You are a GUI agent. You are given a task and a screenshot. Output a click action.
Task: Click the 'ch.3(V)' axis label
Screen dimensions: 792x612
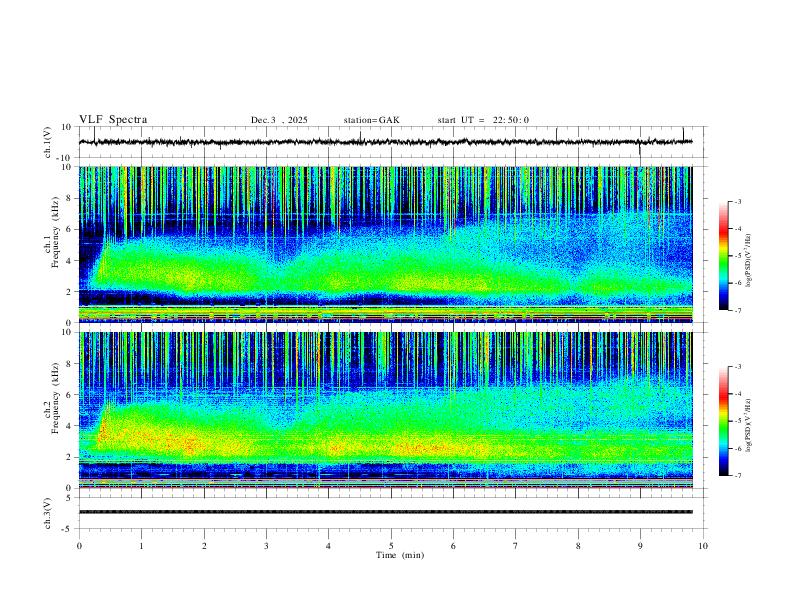tap(48, 513)
